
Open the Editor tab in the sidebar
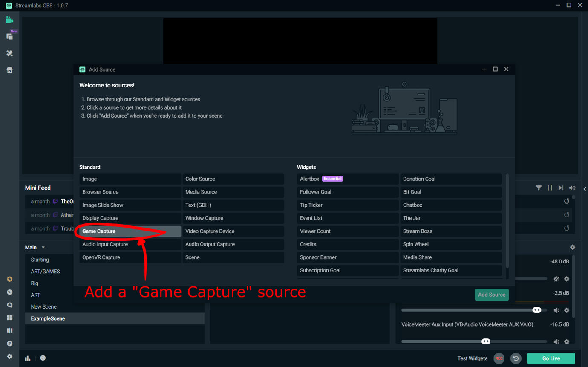click(9, 20)
